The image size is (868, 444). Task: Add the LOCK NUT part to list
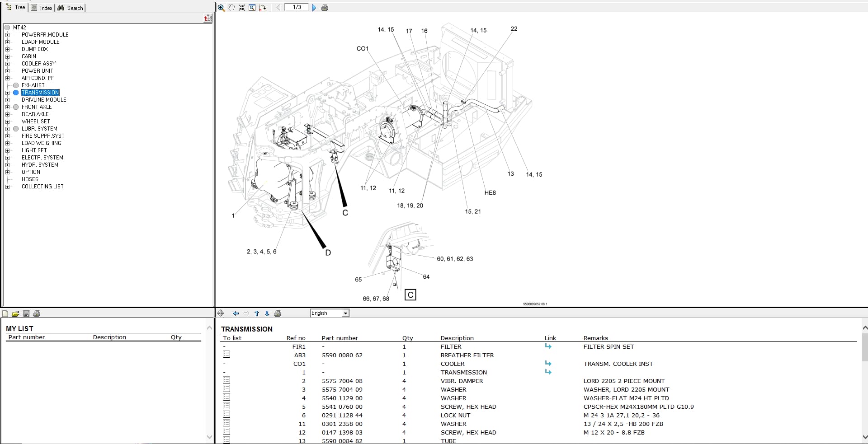point(226,415)
